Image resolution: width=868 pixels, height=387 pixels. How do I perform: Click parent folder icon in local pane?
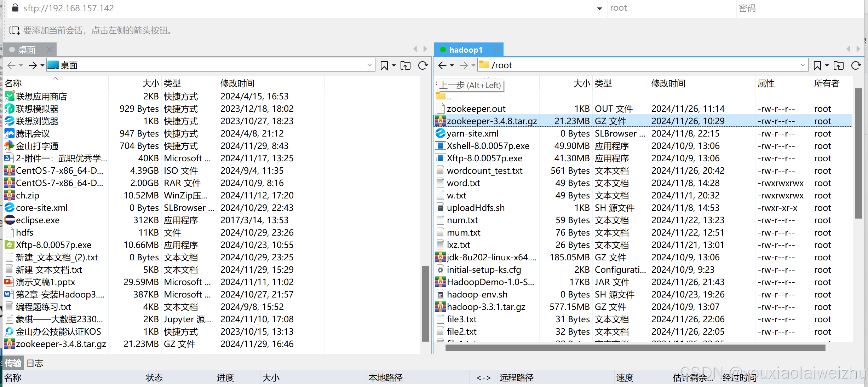(406, 65)
